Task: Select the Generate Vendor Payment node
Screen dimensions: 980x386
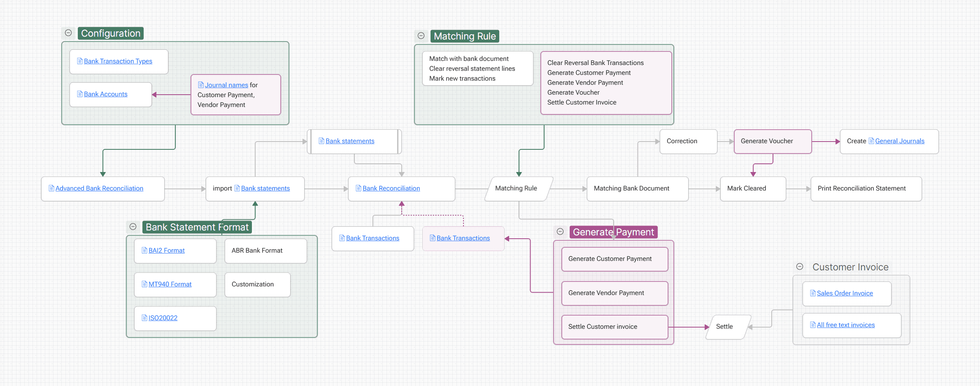Action: pyautogui.click(x=615, y=293)
